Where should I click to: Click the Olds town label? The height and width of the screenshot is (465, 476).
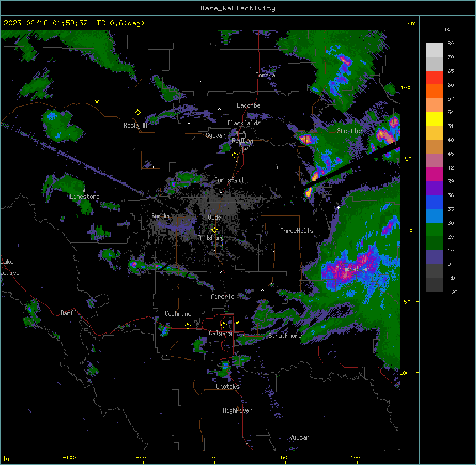click(x=214, y=218)
